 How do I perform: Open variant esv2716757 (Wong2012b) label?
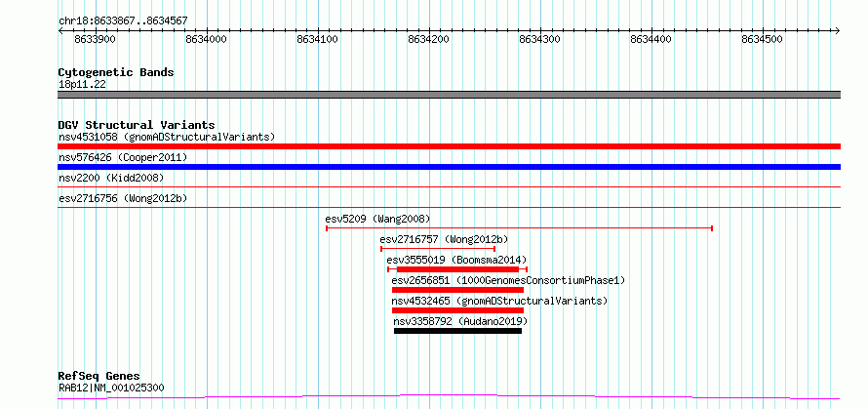(444, 239)
